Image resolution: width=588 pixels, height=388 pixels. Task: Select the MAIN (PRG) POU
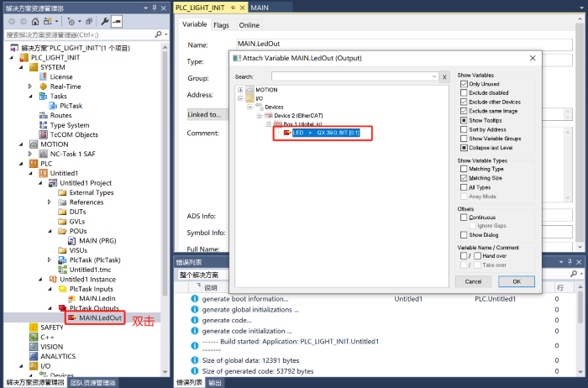point(97,241)
